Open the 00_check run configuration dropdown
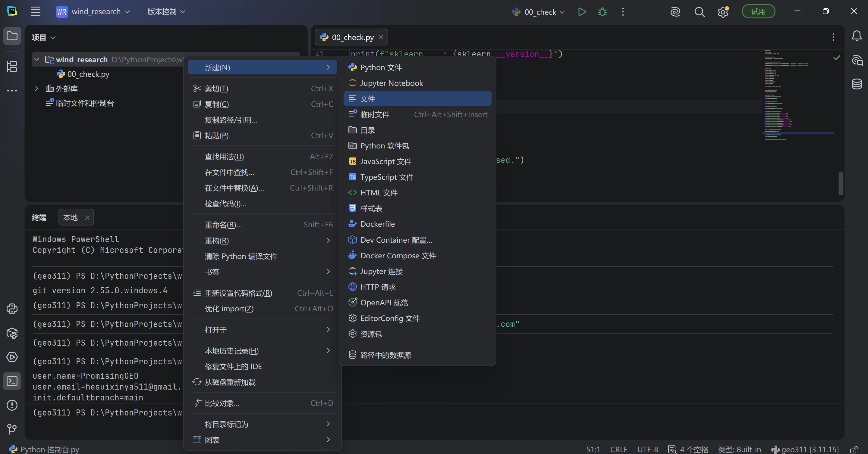This screenshot has width=868, height=454. coord(538,12)
